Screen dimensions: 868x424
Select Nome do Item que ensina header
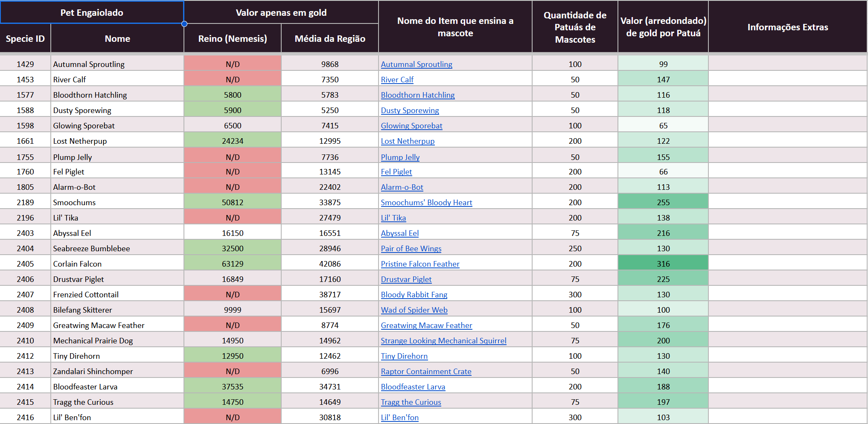455,26
